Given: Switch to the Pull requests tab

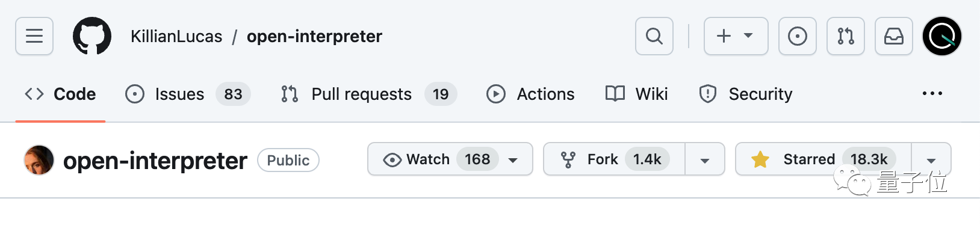Looking at the screenshot, I should (369, 94).
